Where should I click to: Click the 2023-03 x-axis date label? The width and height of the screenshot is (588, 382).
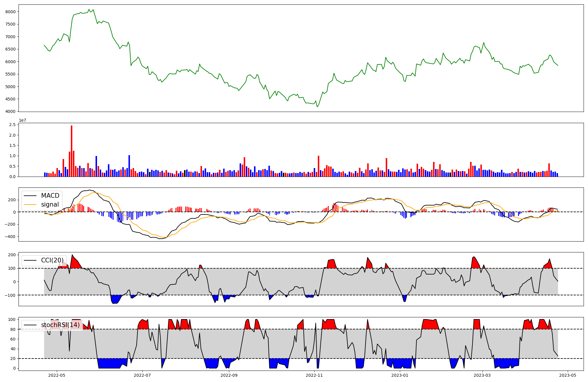click(482, 375)
